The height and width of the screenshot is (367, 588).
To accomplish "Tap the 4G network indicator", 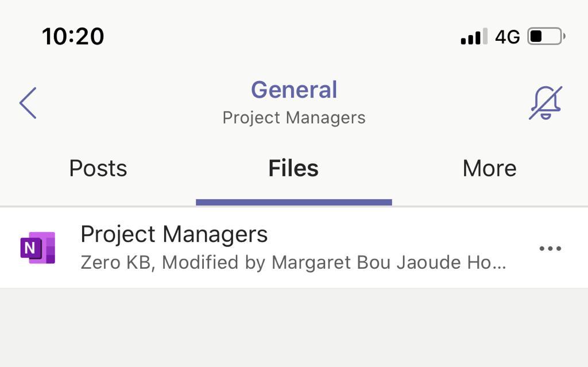I will point(507,37).
